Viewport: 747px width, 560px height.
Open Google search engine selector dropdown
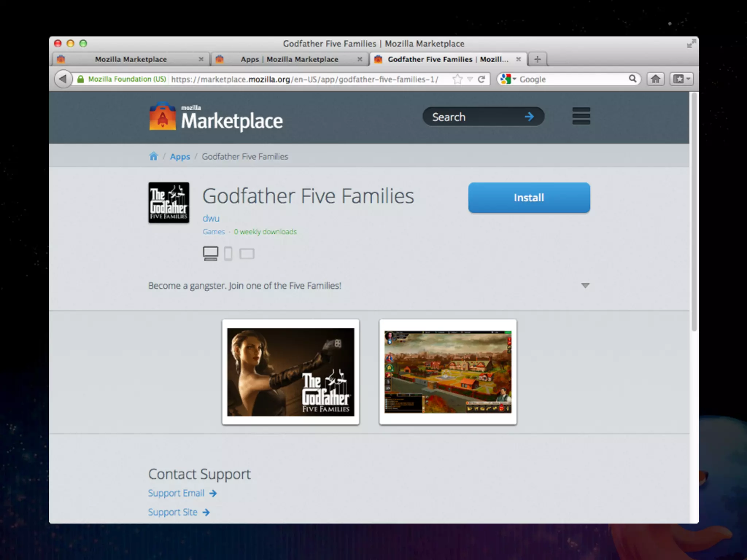click(508, 79)
